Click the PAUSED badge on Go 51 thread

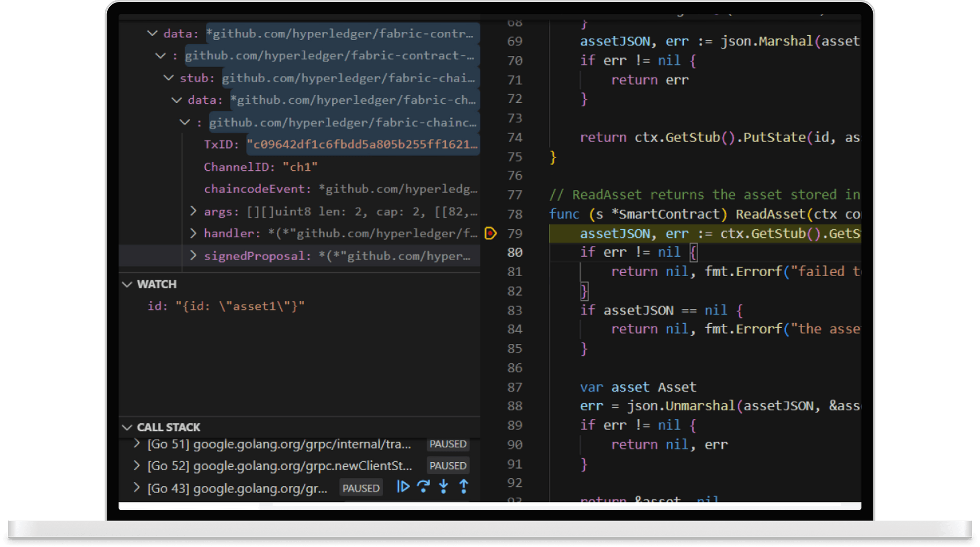[447, 444]
